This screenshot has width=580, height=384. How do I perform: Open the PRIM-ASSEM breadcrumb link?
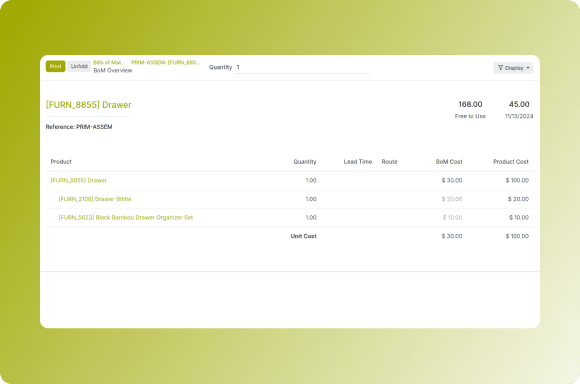click(165, 62)
